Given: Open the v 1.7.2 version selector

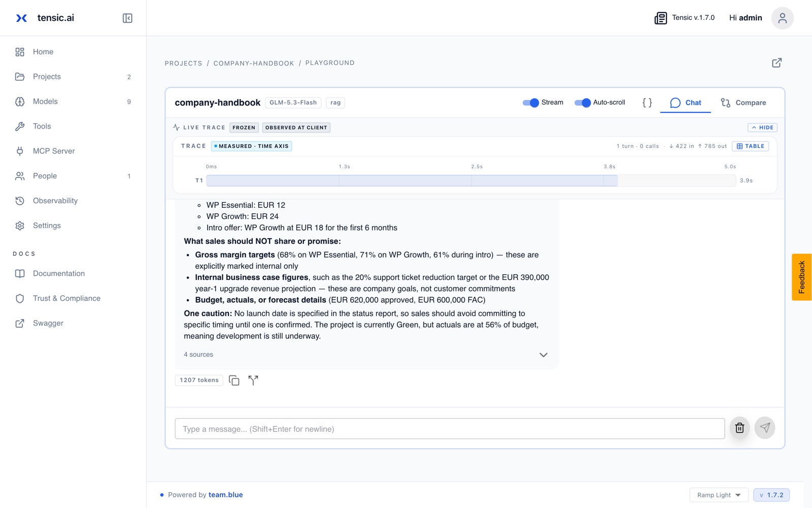Looking at the screenshot, I should coord(771,495).
